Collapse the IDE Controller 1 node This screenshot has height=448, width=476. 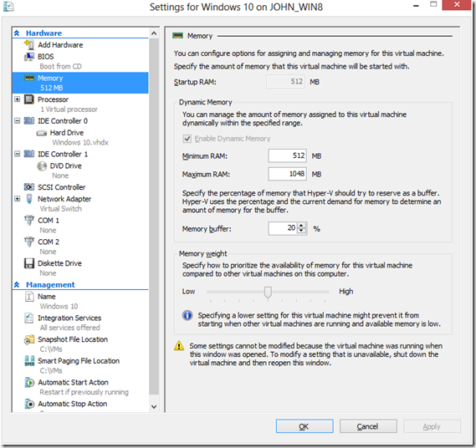pos(18,154)
